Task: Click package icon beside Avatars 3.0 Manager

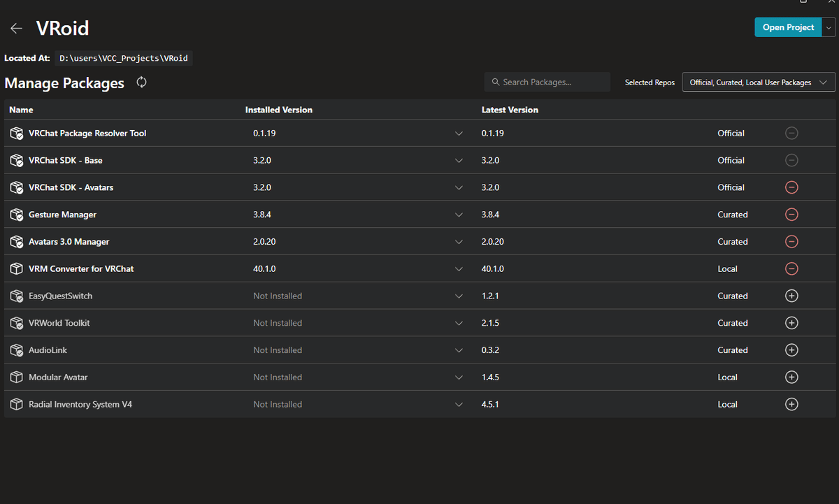Action: pyautogui.click(x=17, y=242)
